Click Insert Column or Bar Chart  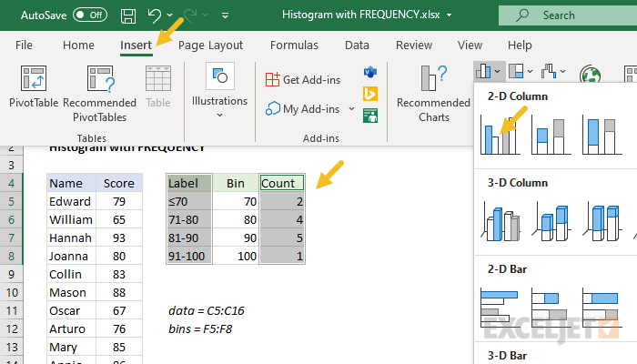[489, 72]
